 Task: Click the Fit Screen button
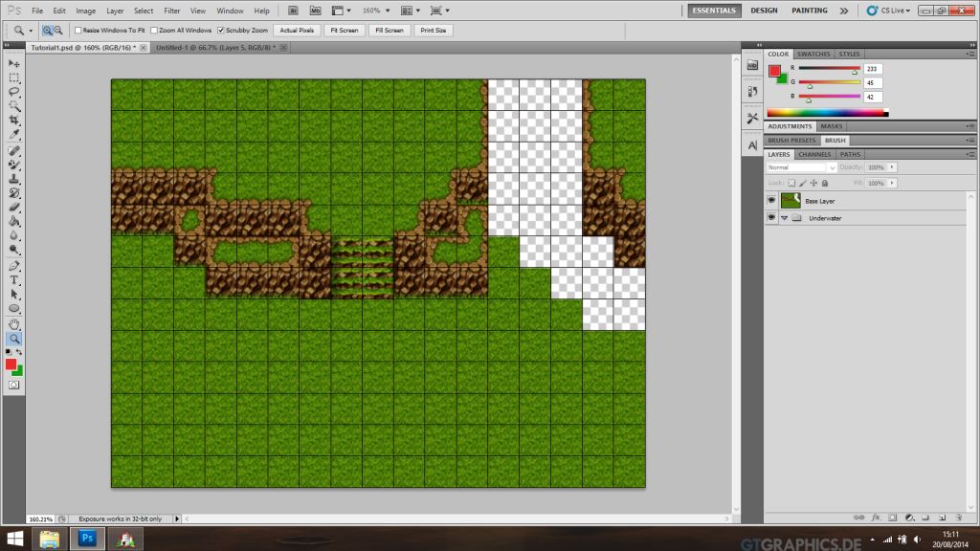click(x=345, y=30)
